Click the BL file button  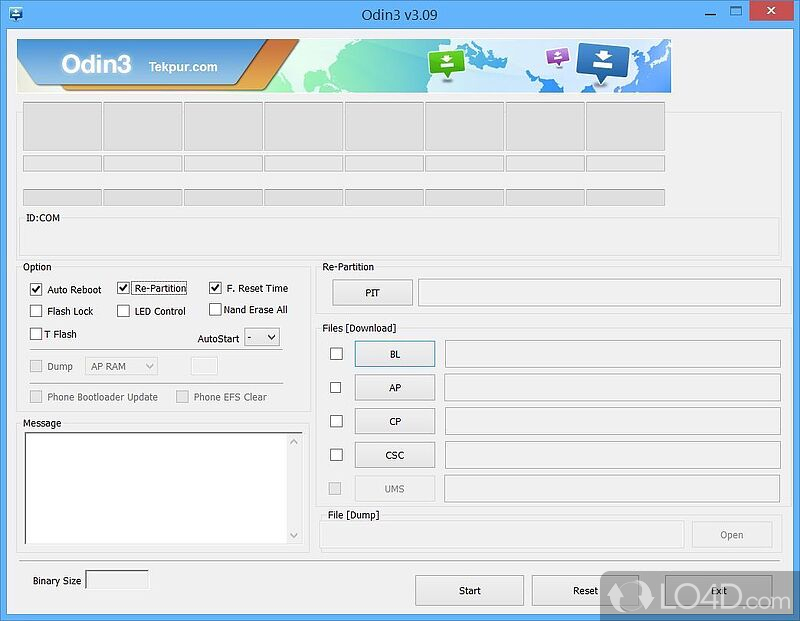tap(395, 354)
